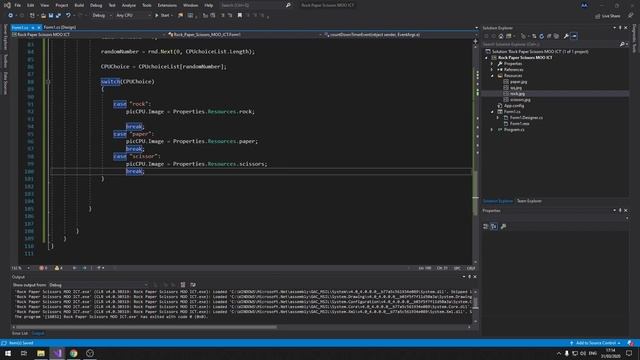Open the Debug configuration dropdown

(x=101, y=16)
